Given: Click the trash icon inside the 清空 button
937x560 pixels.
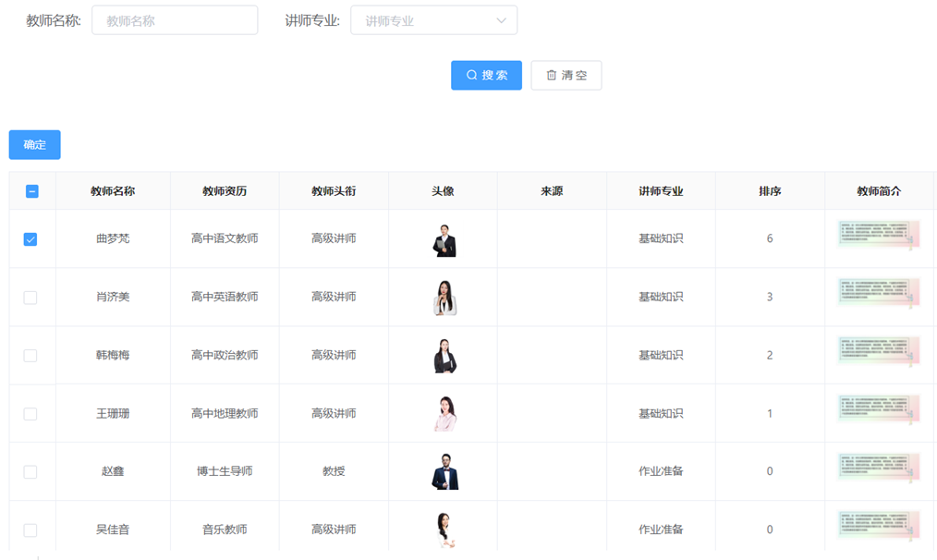Looking at the screenshot, I should [551, 75].
